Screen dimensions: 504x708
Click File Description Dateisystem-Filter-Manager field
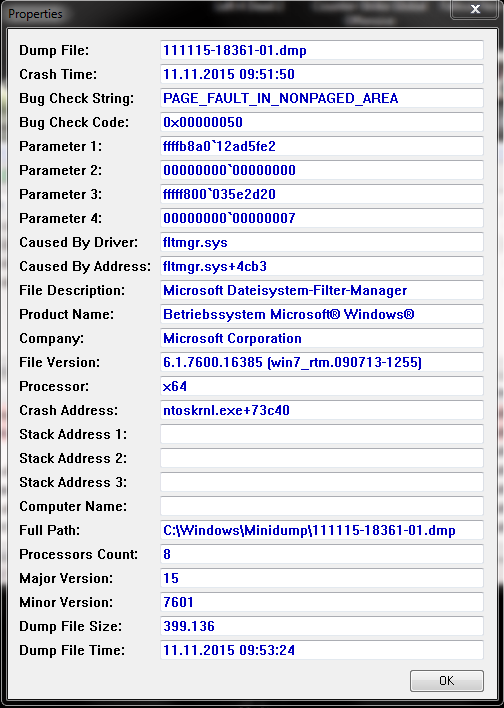pyautogui.click(x=322, y=290)
